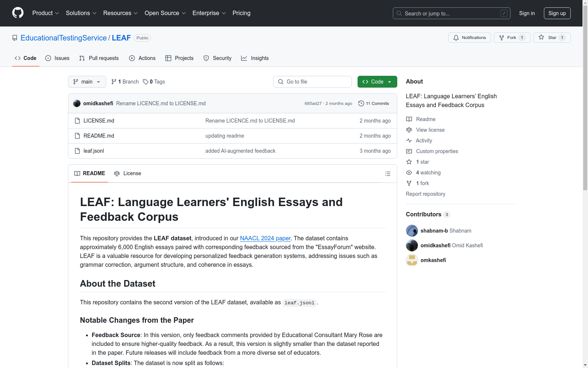Click the repository icon beside EducationalTestingService
This screenshot has width=588, height=368.
tap(15, 38)
